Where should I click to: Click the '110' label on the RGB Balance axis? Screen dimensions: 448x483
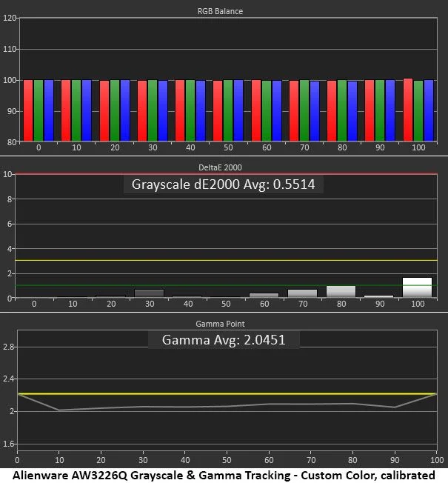(x=10, y=50)
